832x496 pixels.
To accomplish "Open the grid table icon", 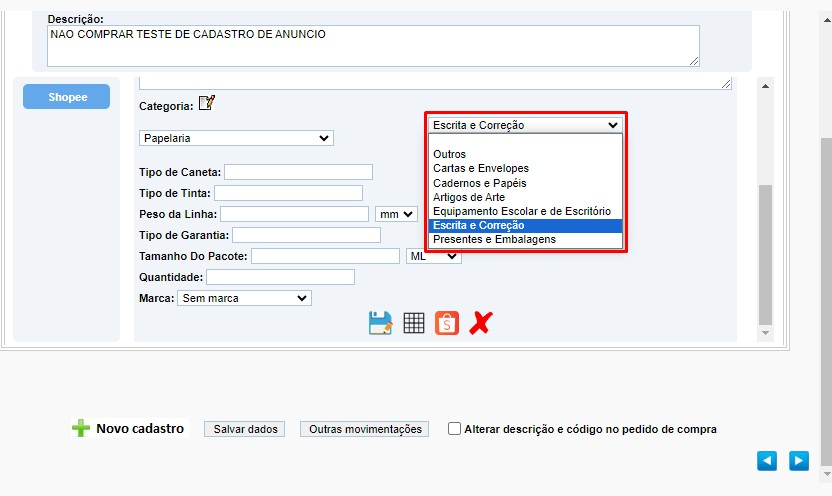I will click(414, 323).
